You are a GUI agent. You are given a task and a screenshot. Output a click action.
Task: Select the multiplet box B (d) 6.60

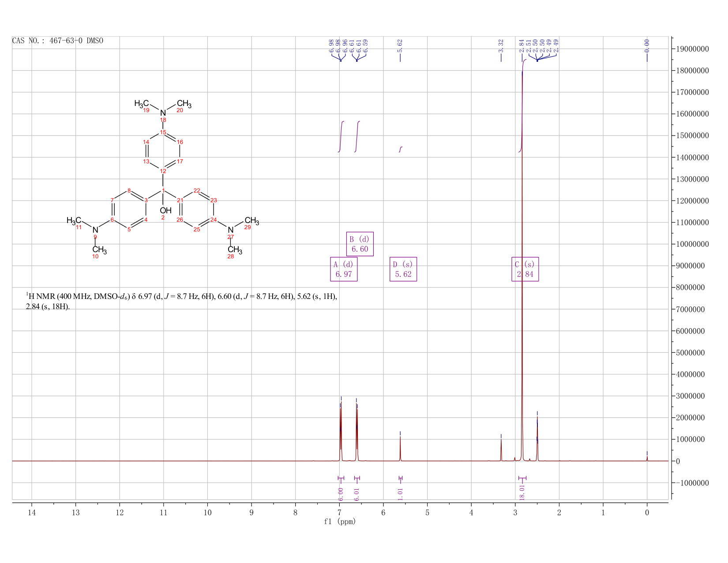point(360,244)
